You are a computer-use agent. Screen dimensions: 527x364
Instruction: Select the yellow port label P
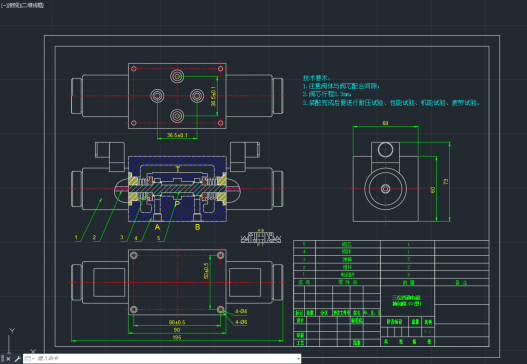click(177, 204)
